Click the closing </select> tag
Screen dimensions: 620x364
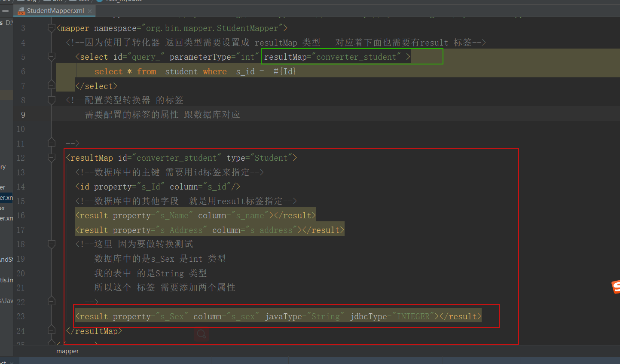[96, 86]
